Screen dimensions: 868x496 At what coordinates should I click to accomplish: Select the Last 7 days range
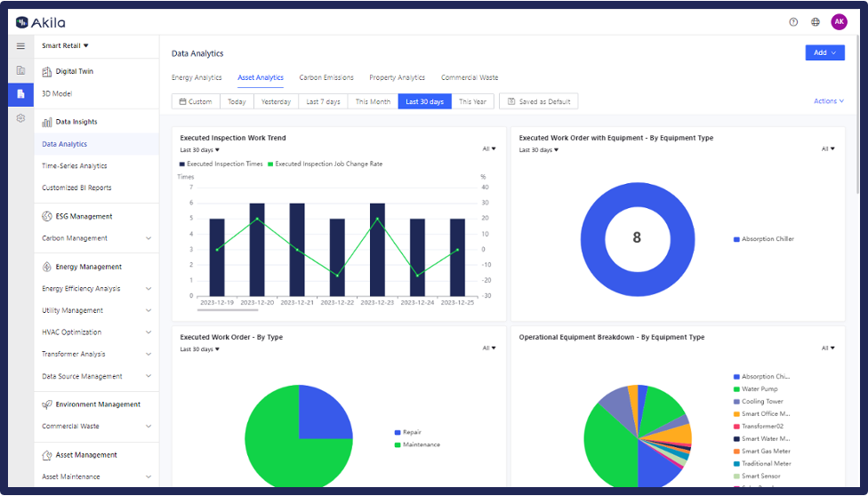[324, 101]
